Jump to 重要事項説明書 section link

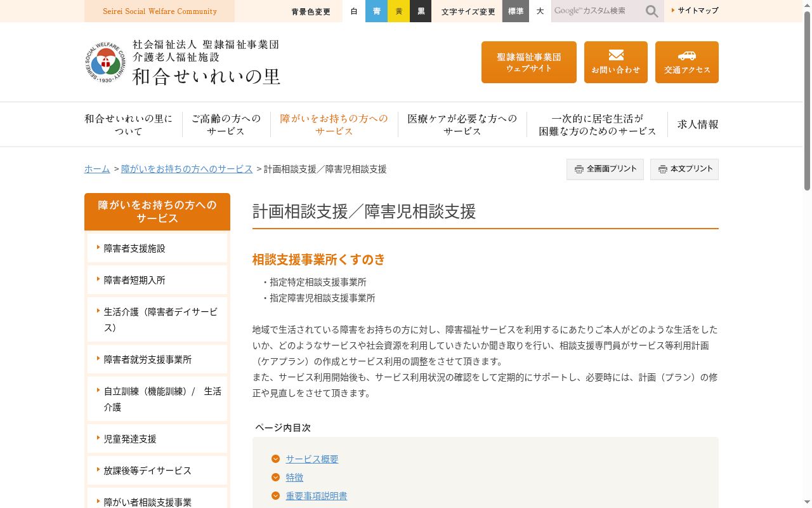pos(317,496)
